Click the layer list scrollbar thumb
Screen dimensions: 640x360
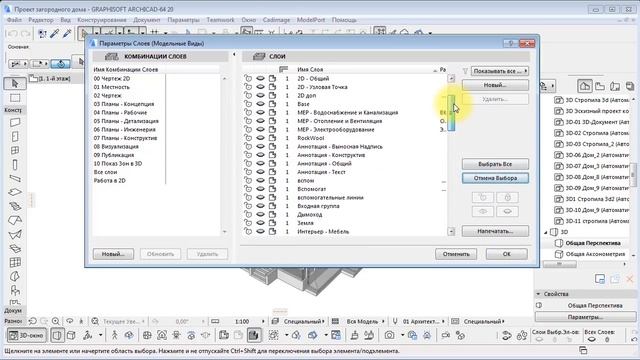451,113
